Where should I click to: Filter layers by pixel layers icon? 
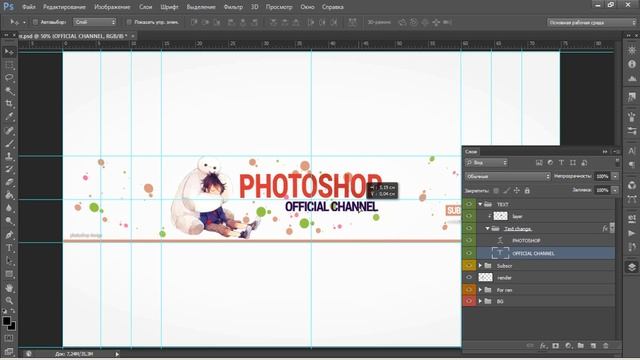click(539, 162)
